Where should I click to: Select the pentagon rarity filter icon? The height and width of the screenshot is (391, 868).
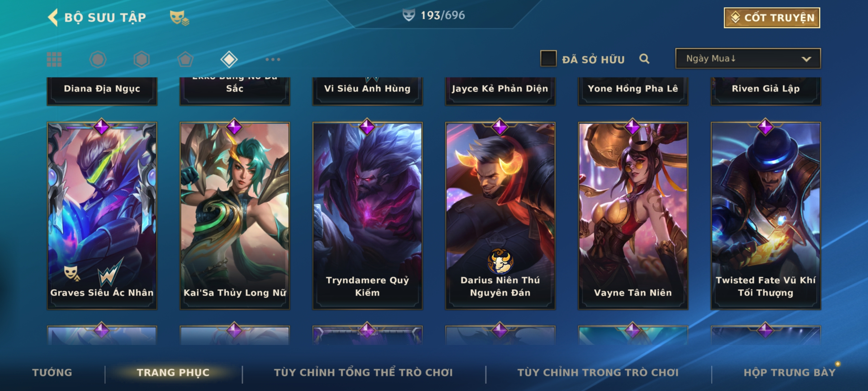[185, 59]
